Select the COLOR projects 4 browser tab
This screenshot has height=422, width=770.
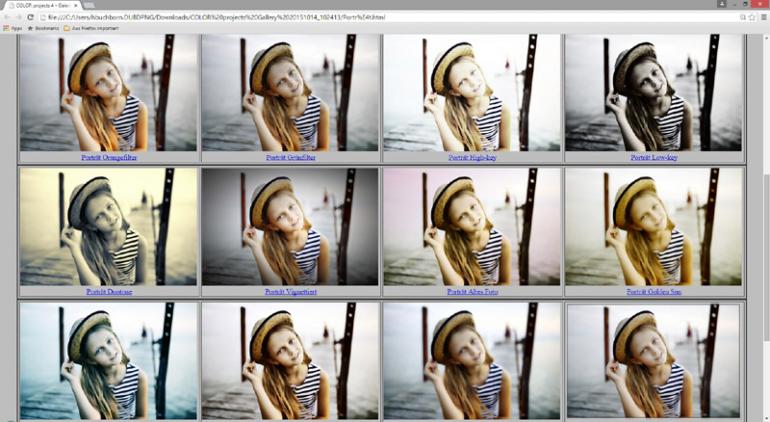[41, 5]
